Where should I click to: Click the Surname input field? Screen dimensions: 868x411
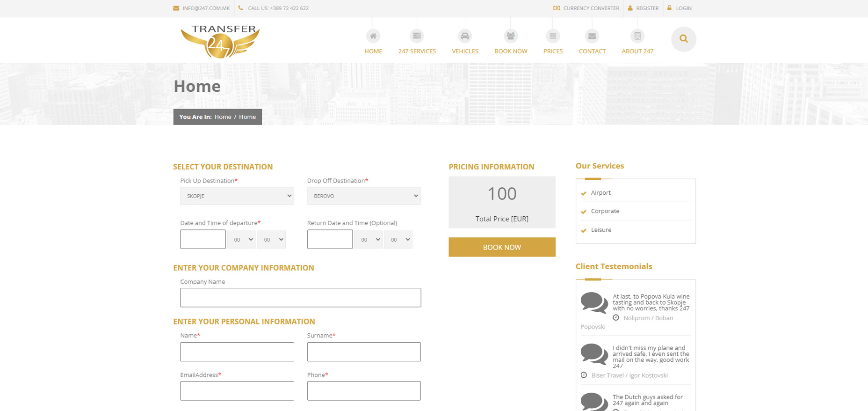click(x=364, y=352)
